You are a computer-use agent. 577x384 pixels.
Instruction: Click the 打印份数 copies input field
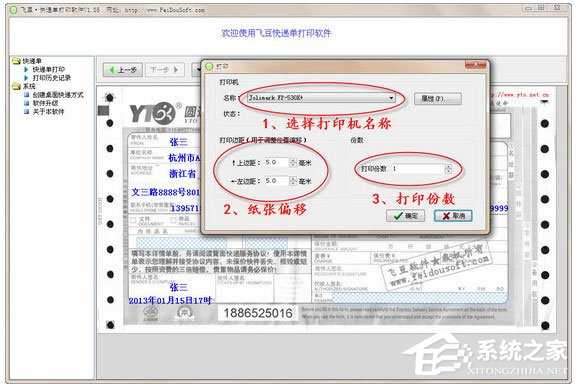[x=417, y=169]
